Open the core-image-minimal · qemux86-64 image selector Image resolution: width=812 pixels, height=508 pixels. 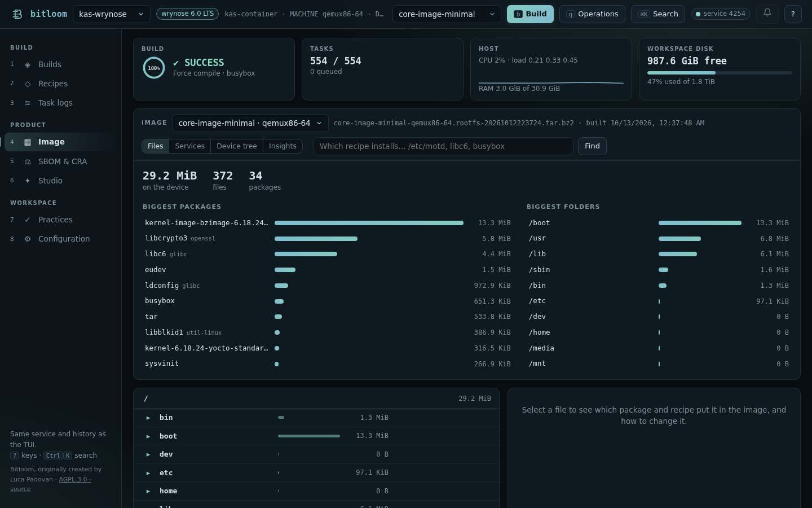[250, 123]
